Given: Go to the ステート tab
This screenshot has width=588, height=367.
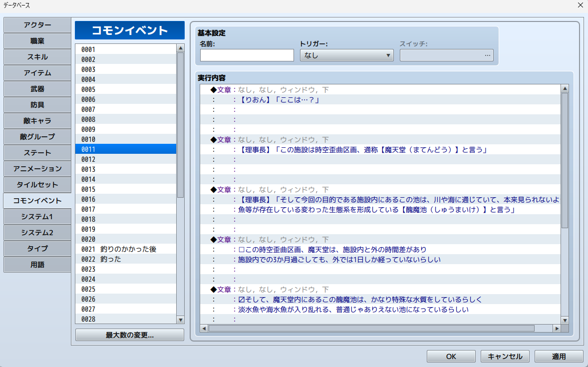Looking at the screenshot, I should 37,153.
